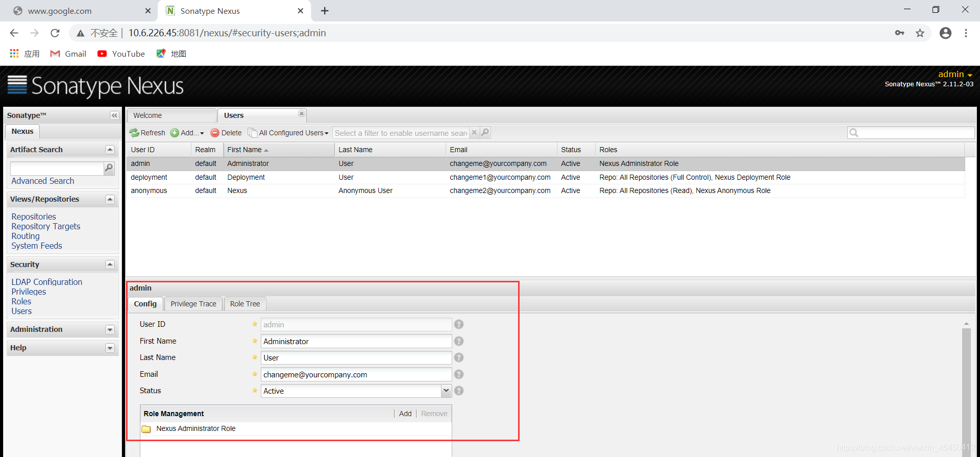Screen dimensions: 980x457
Task: Select the Nexus tab in the sidebar
Action: [22, 131]
